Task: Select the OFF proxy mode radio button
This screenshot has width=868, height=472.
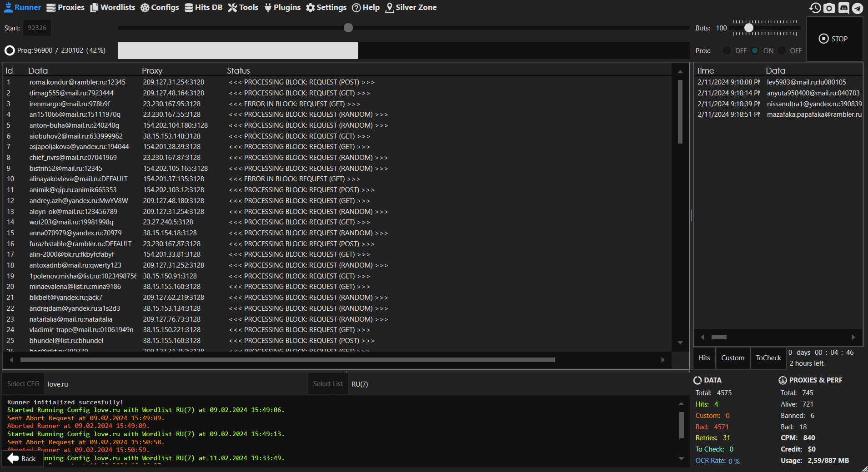Action: (x=782, y=50)
